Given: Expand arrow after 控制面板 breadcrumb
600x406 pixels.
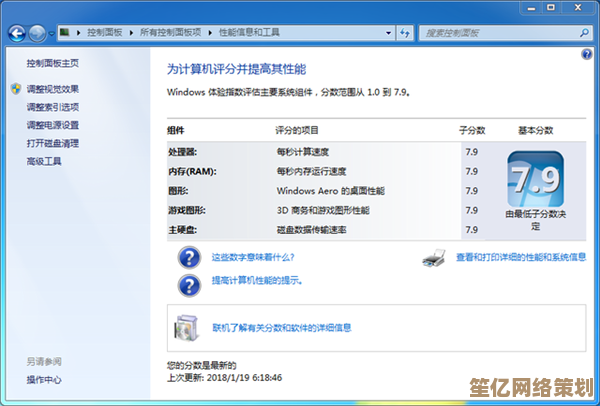Looking at the screenshot, I should (131, 33).
